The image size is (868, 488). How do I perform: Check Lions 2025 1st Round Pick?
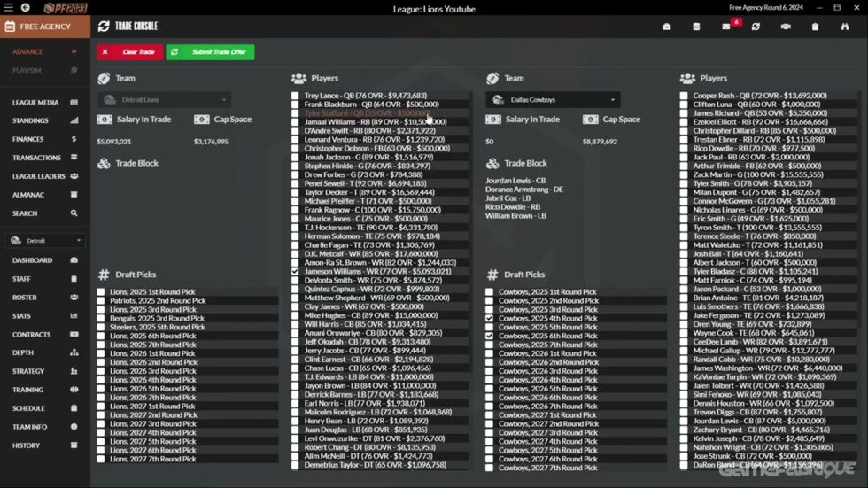point(101,292)
